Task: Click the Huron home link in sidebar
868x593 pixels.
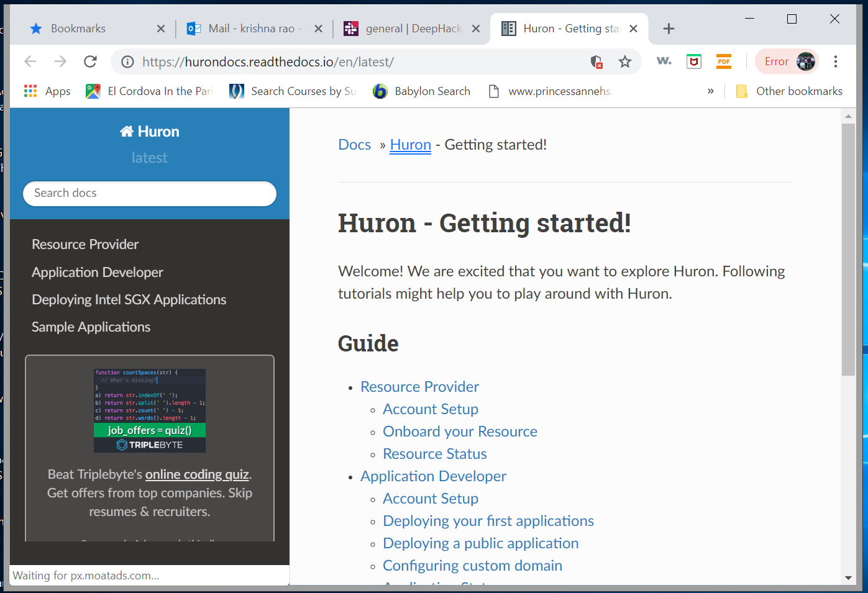Action: point(150,132)
